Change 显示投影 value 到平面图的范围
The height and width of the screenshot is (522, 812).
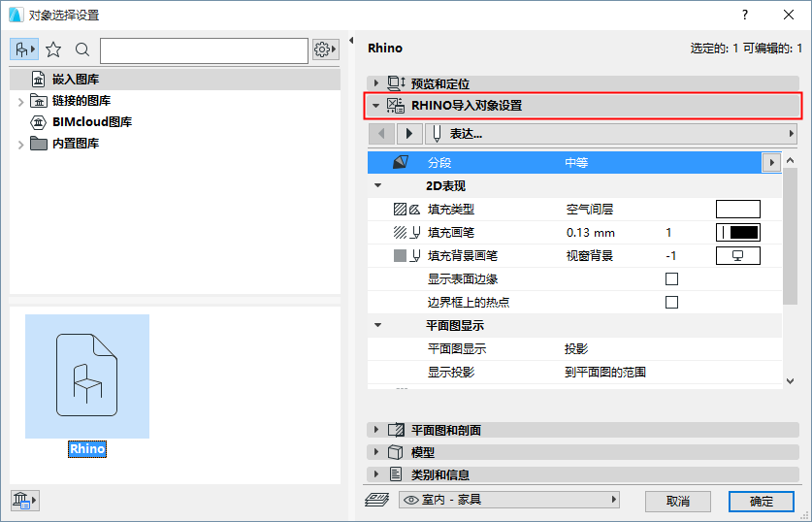tap(604, 372)
